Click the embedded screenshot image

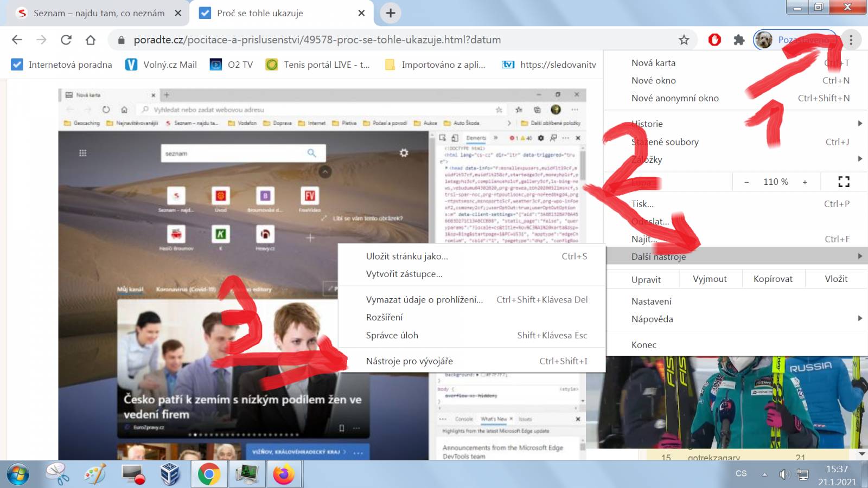(322, 274)
